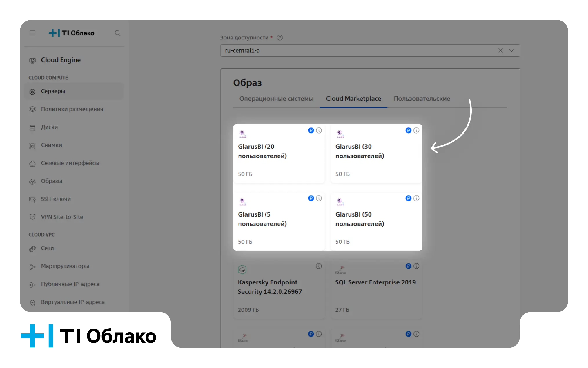Screen dimensions: 588x368
Task: Show help for Зона доступности
Action: coord(280,38)
